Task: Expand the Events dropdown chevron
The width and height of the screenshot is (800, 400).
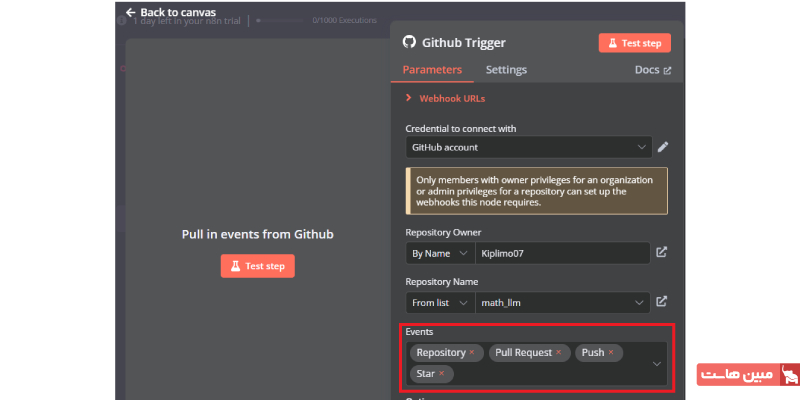Action: tap(657, 364)
